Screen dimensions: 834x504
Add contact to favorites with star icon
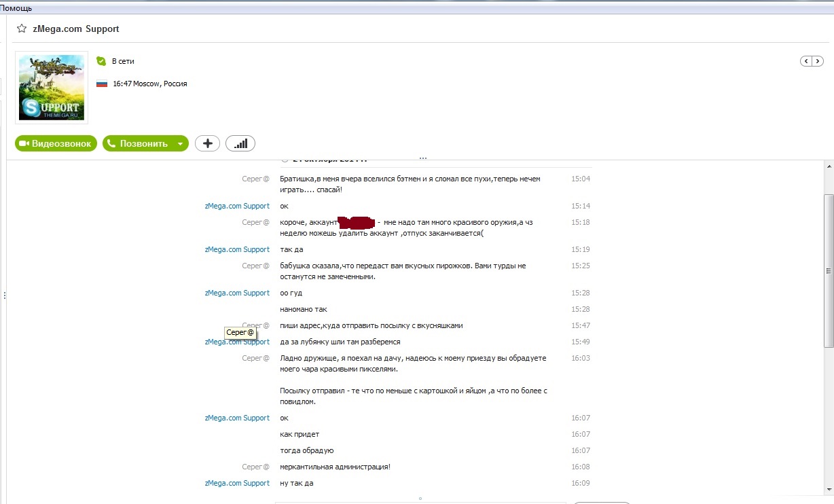click(22, 29)
